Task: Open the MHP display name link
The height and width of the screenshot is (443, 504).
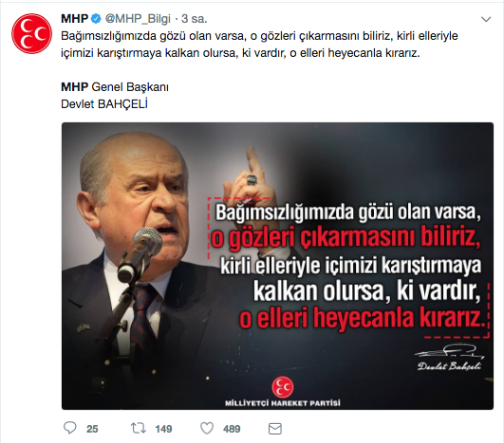Action: pyautogui.click(x=75, y=19)
